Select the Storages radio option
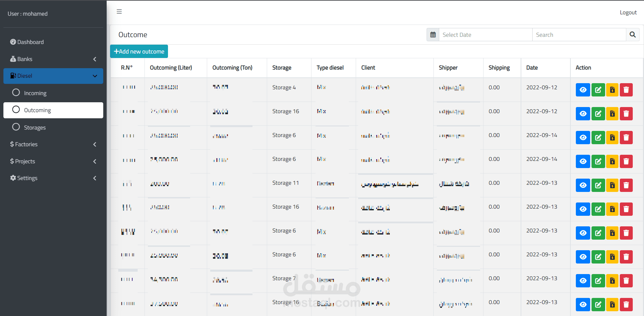The width and height of the screenshot is (644, 316). (16, 127)
